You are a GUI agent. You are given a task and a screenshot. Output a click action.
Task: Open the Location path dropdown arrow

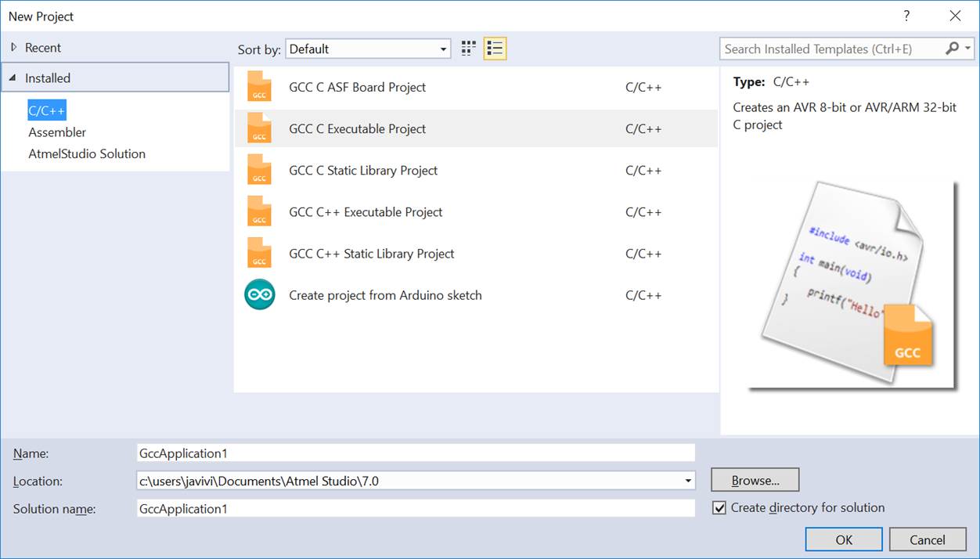688,481
